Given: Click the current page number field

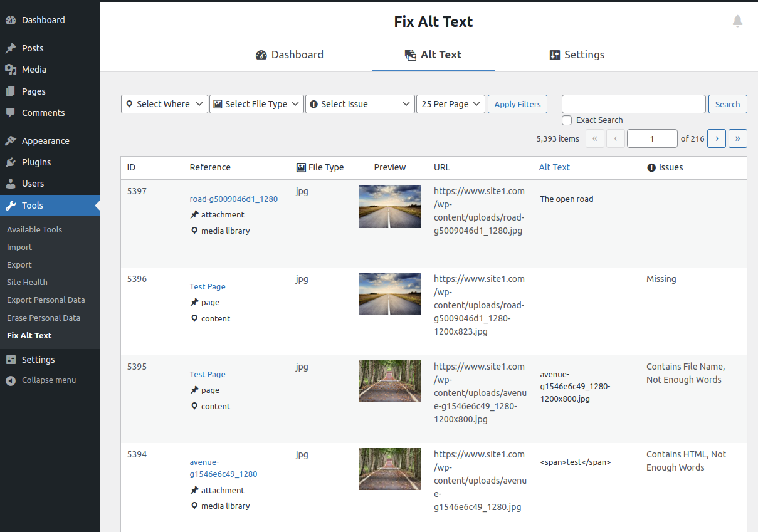Looking at the screenshot, I should [652, 138].
